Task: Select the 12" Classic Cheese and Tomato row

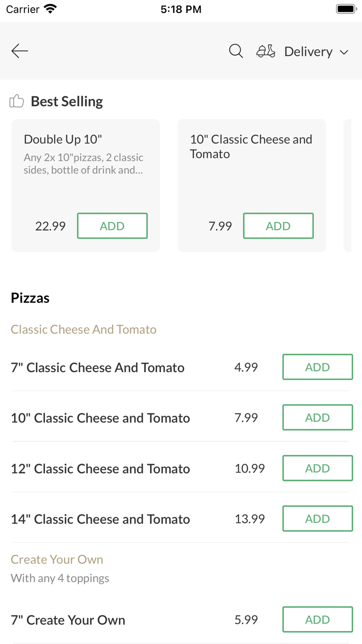Action: pyautogui.click(x=100, y=468)
